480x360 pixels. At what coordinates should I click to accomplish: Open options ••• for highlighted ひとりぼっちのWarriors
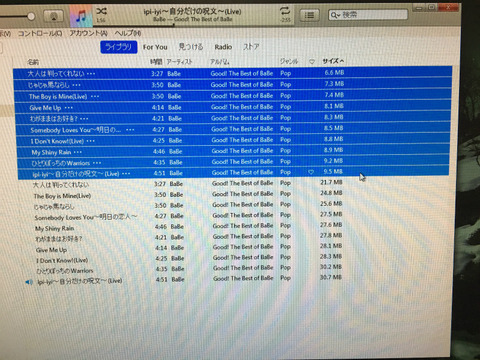point(97,163)
